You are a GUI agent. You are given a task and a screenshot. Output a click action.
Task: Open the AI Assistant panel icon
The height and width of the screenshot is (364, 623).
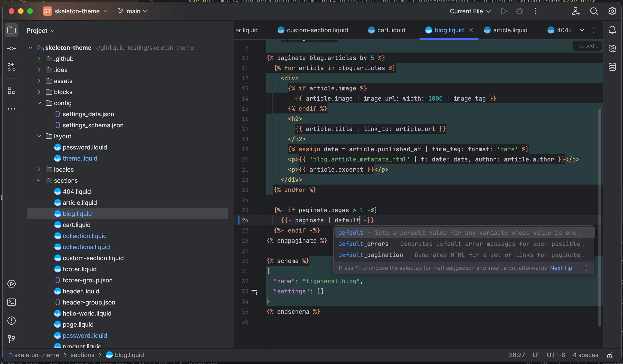[x=612, y=48]
